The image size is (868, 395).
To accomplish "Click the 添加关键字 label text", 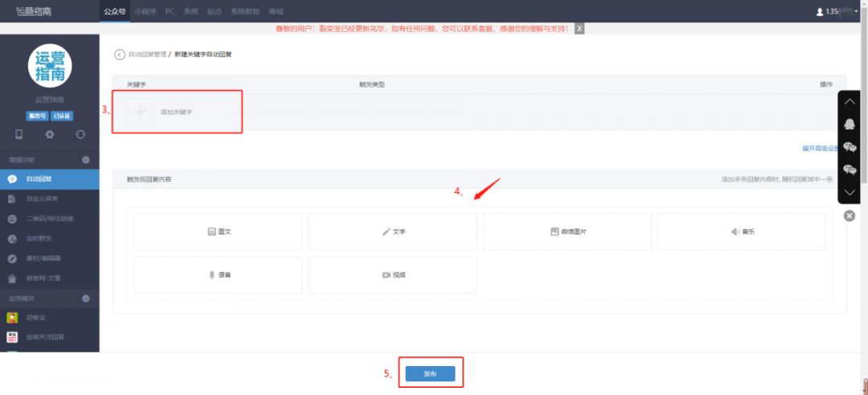I will click(177, 112).
